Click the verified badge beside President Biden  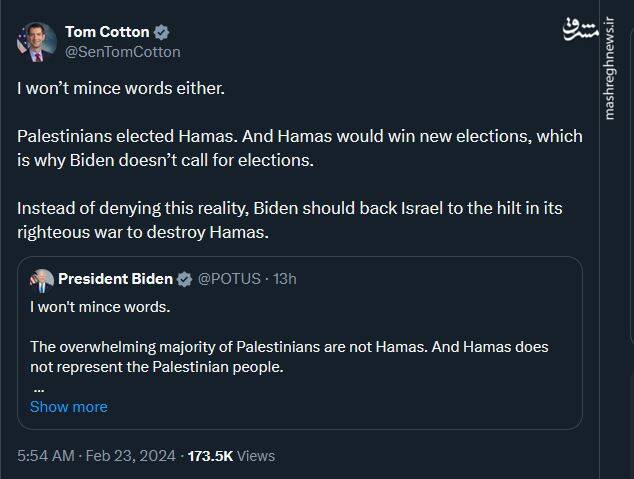185,279
